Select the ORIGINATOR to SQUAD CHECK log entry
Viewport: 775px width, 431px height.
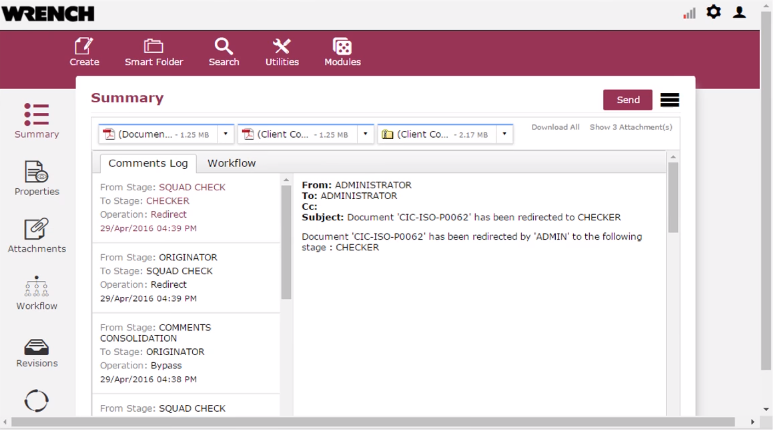point(186,277)
